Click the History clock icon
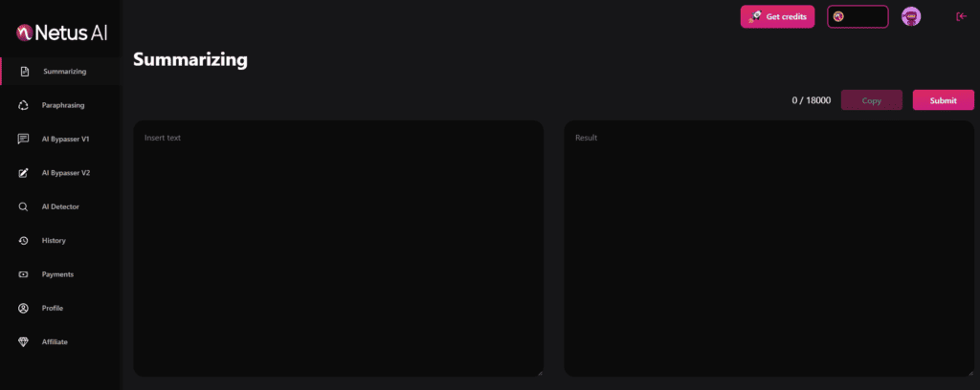This screenshot has height=390, width=980. 24,241
